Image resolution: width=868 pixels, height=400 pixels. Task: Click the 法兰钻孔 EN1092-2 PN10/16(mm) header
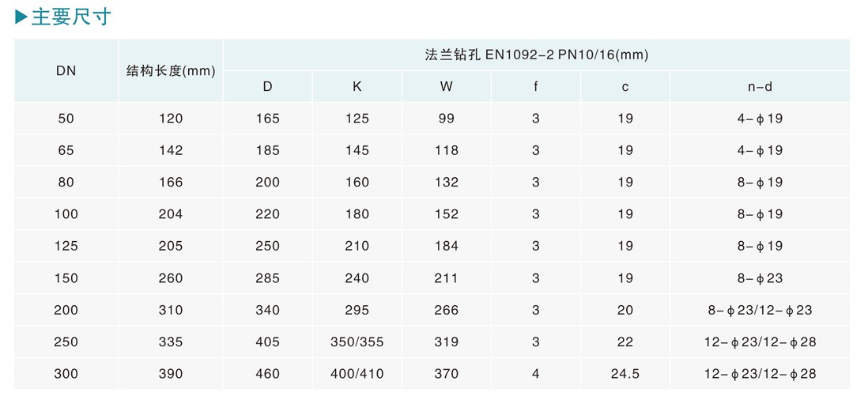pos(537,55)
